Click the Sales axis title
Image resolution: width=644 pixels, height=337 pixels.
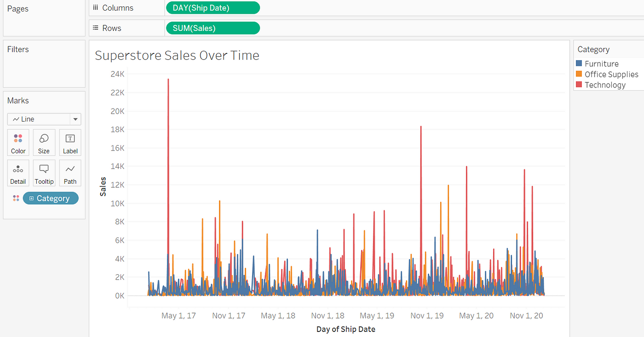(103, 186)
